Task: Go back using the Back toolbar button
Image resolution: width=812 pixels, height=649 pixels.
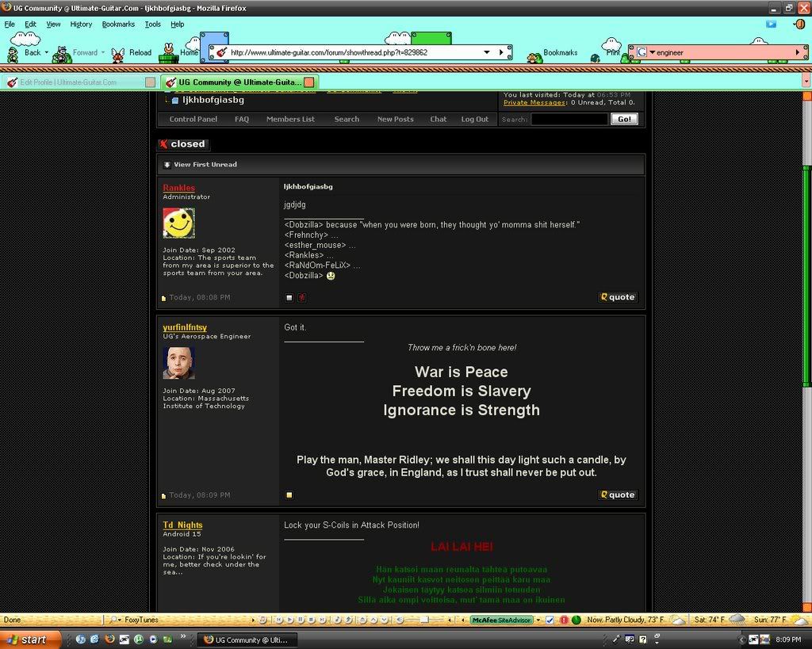Action: 26,52
